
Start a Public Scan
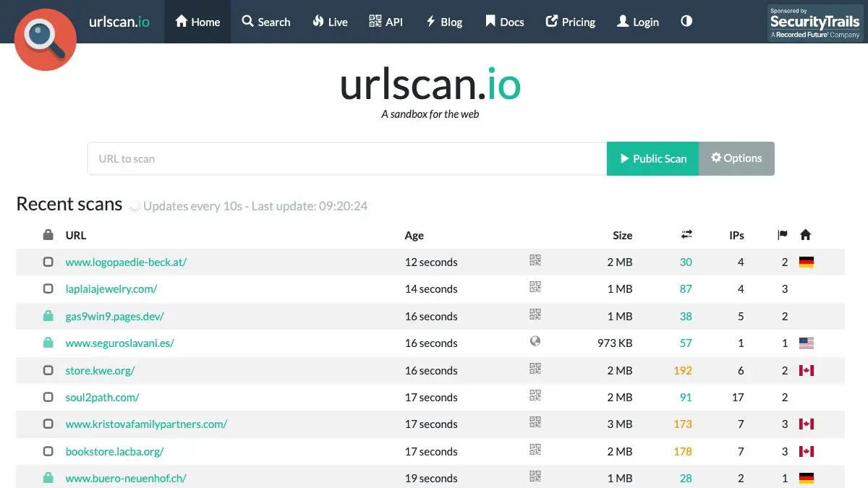pyautogui.click(x=652, y=158)
